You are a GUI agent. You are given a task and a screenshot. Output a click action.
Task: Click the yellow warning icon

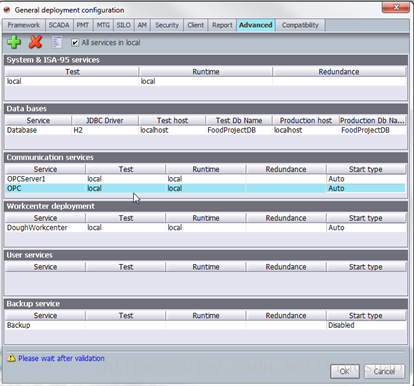tap(11, 358)
